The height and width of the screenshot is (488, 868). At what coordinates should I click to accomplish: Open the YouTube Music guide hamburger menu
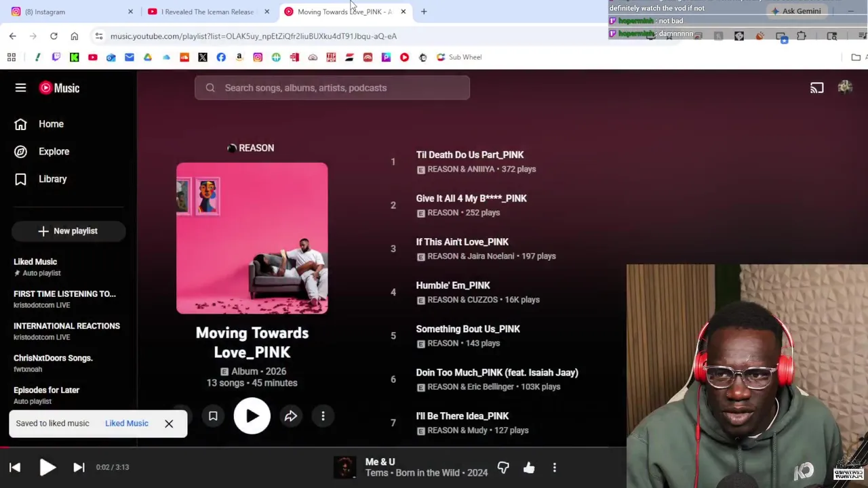pos(20,87)
